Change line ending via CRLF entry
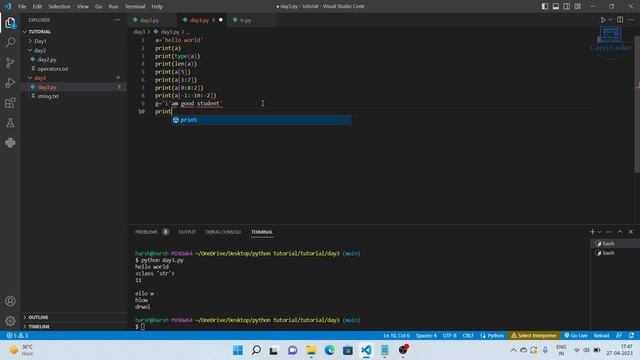 (468, 336)
